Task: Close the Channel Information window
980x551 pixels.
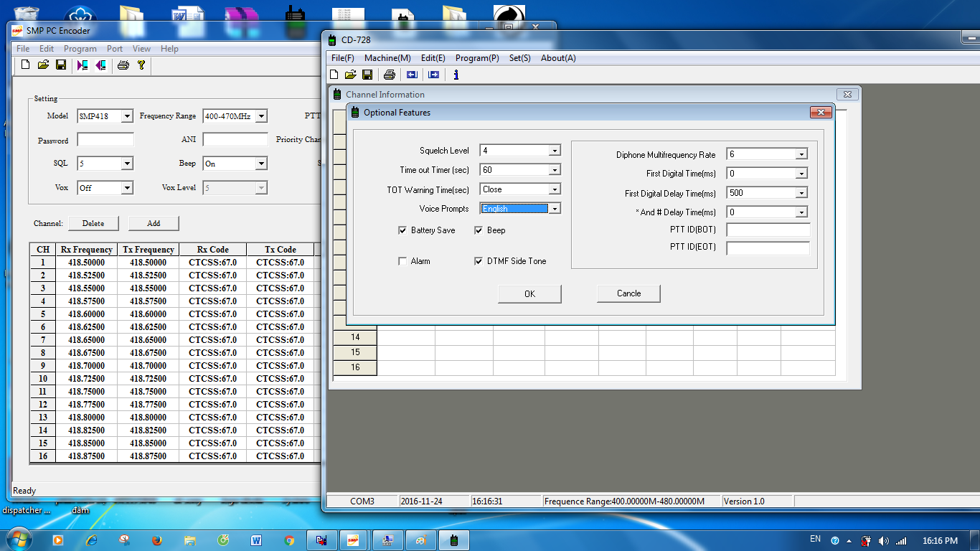Action: pos(847,94)
